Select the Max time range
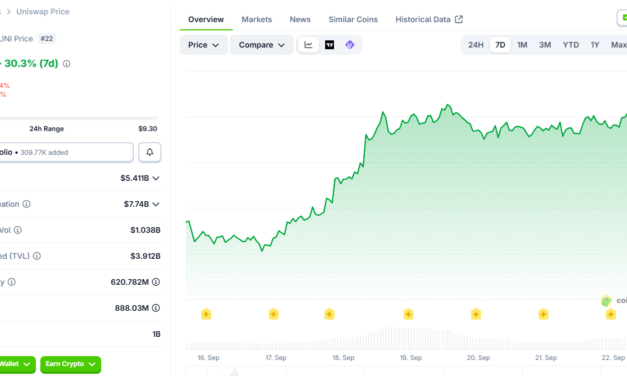 [618, 45]
